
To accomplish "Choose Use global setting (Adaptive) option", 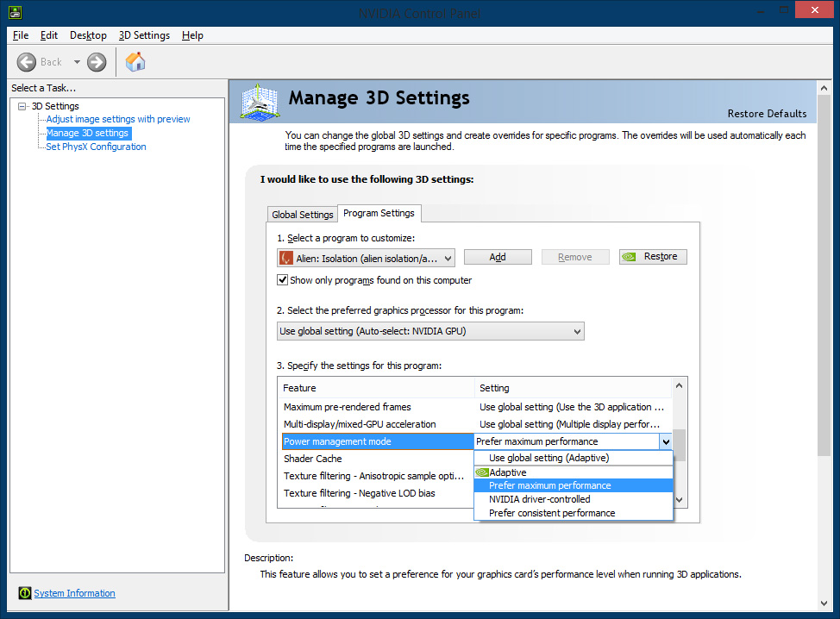I will coord(574,458).
